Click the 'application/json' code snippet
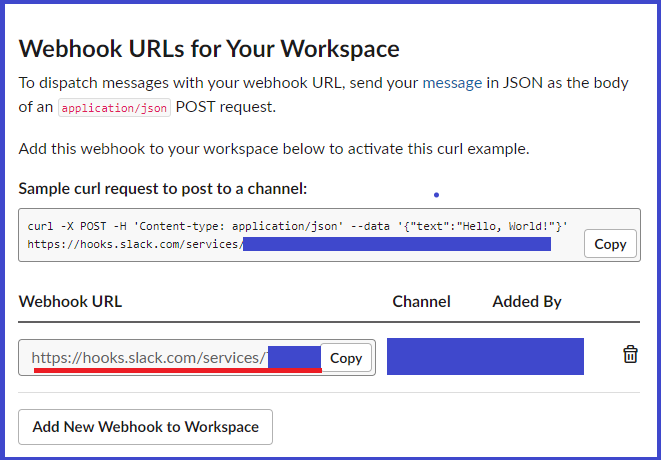Image resolution: width=661 pixels, height=460 pixels. coord(114,108)
